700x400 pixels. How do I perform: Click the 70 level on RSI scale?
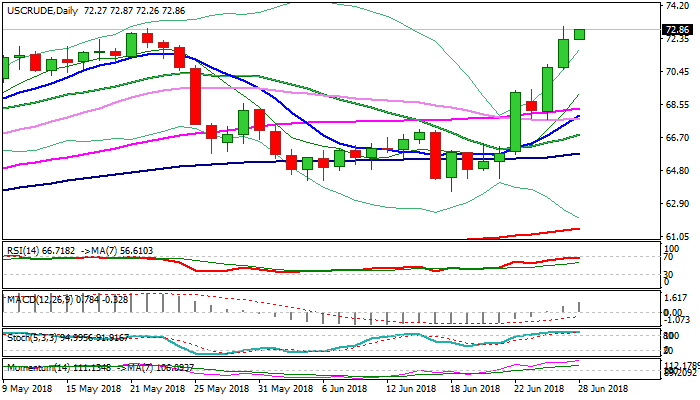click(x=669, y=257)
